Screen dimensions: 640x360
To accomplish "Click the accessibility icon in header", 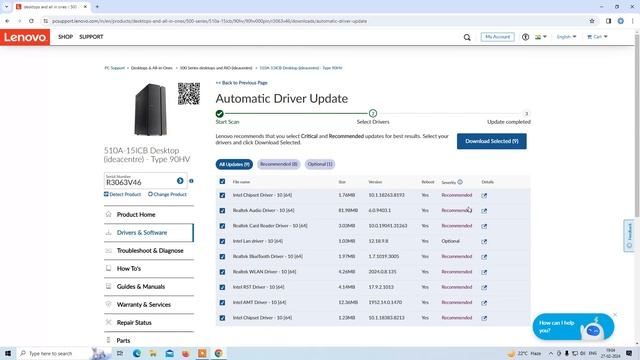I will (525, 37).
